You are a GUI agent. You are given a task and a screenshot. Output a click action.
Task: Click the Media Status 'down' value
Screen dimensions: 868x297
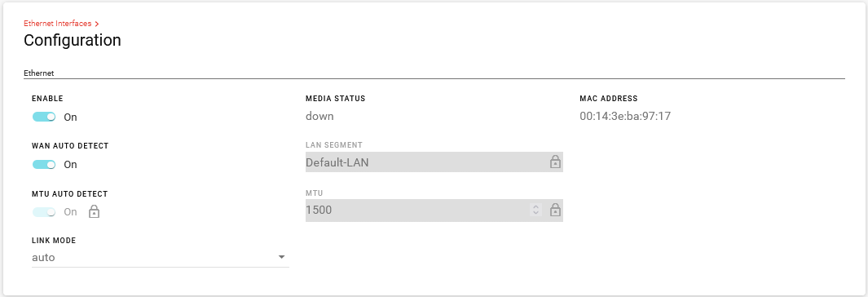point(320,117)
